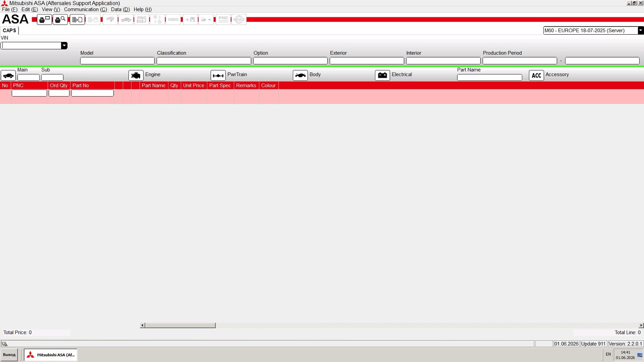Open the M60 - EUROPE catalogue dropdown
The height and width of the screenshot is (362, 644).
pos(640,31)
